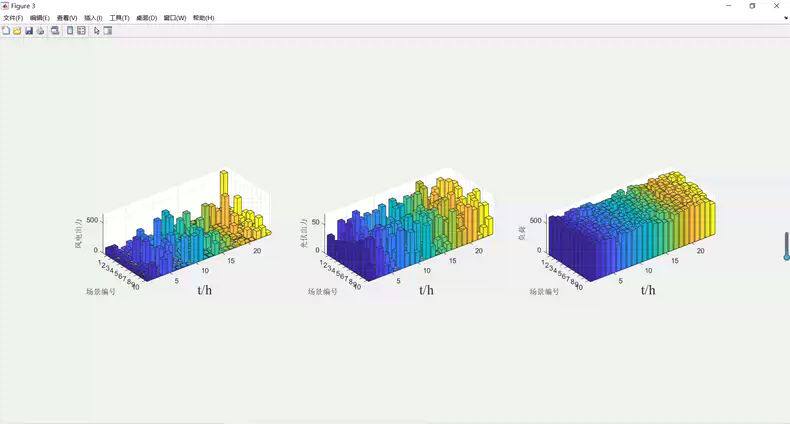Open the Property Inspector from the toolbar
The height and width of the screenshot is (424, 790).
pos(108,31)
